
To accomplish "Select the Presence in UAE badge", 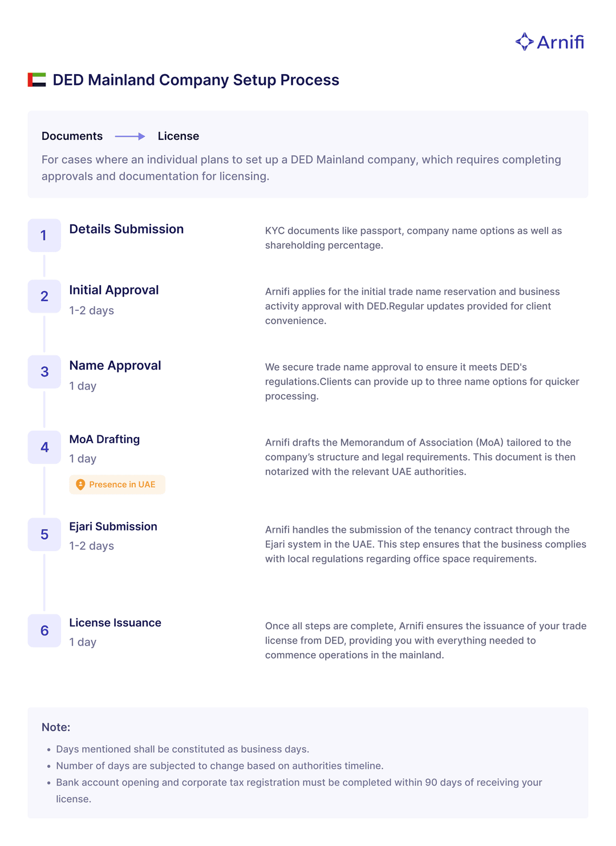I will [117, 484].
